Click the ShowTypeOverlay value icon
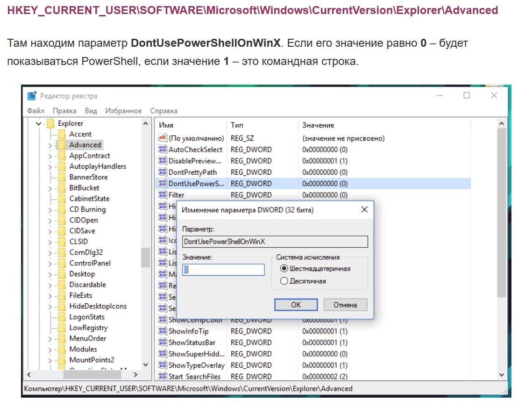This screenshot has height=414, width=532. [163, 365]
